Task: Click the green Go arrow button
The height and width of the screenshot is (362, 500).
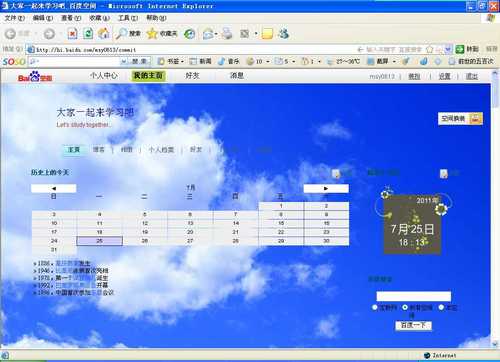Action: pos(460,49)
